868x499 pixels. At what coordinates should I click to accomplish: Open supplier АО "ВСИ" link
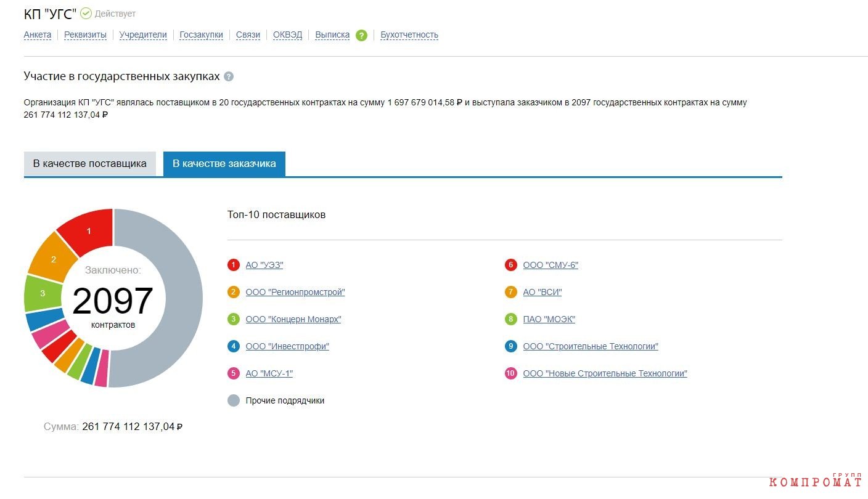tap(542, 293)
